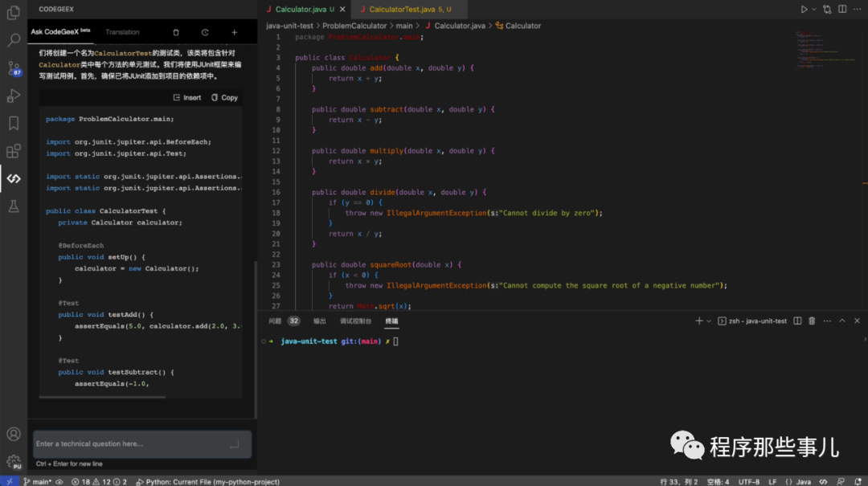The height and width of the screenshot is (486, 868).
Task: Open the Extensions view
Action: 13,150
